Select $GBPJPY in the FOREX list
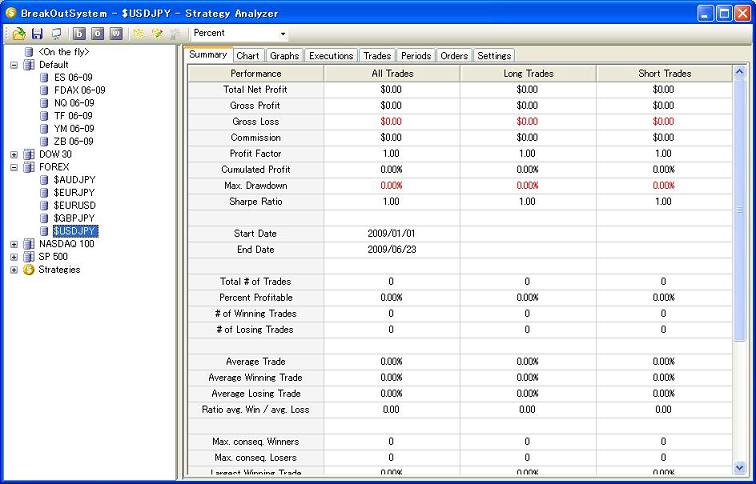The height and width of the screenshot is (484, 756). 74,218
